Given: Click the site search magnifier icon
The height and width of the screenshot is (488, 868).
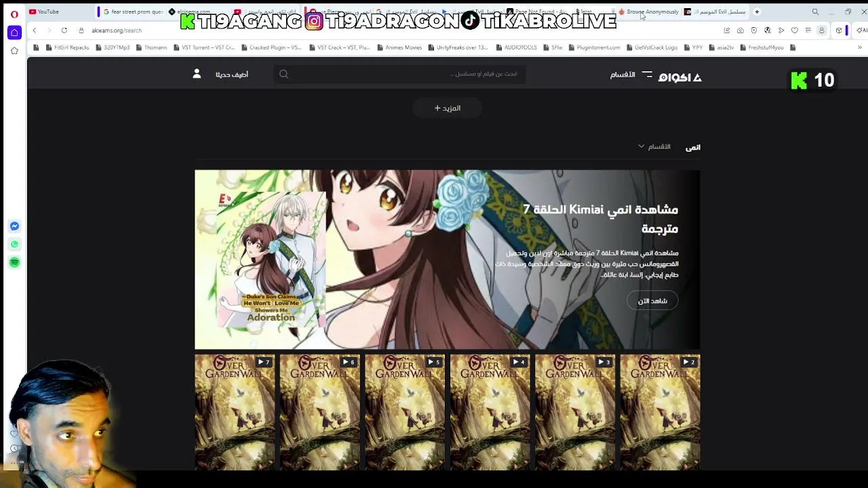Looking at the screenshot, I should click(284, 75).
